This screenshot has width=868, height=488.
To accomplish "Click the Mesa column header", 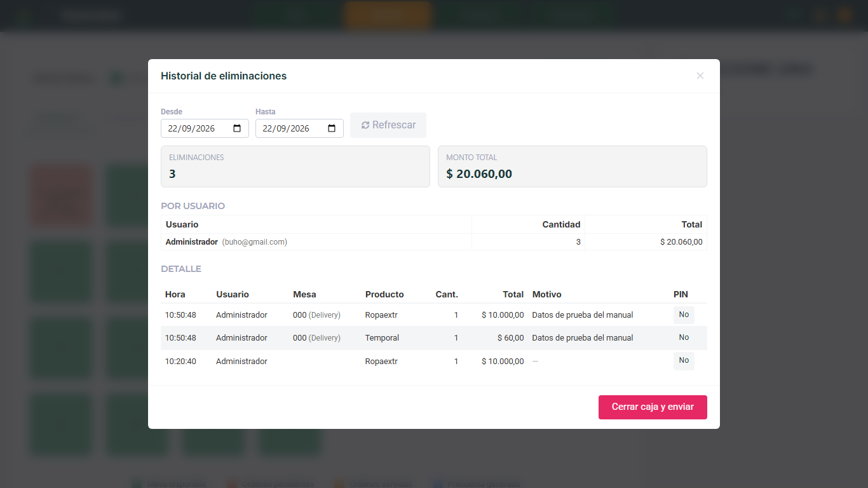I will [x=304, y=294].
